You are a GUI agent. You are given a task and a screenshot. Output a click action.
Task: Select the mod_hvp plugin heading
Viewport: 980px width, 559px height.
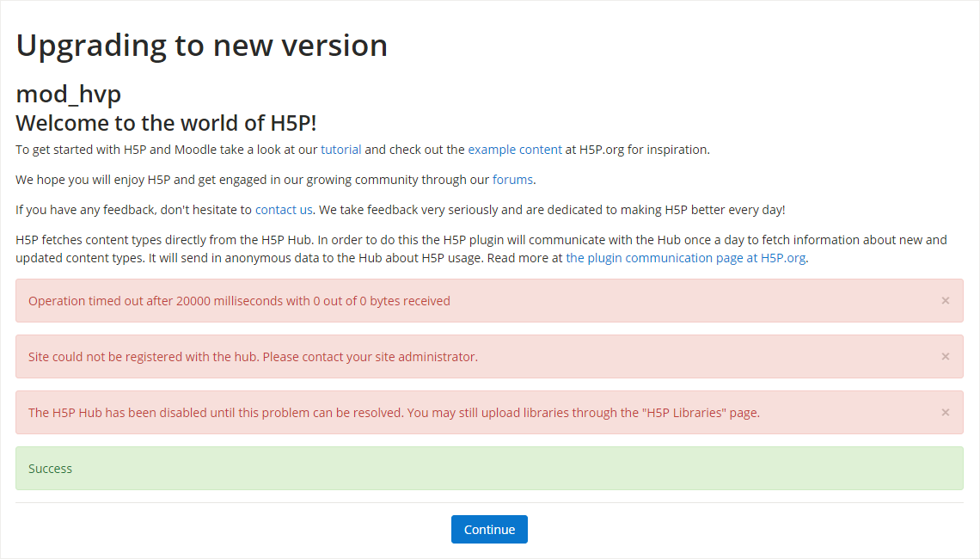(68, 94)
